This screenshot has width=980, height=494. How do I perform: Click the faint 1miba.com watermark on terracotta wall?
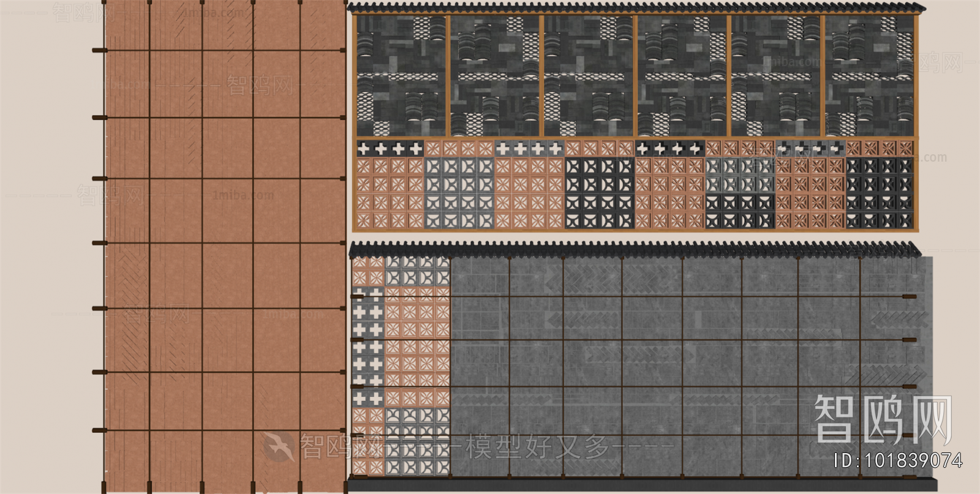243,195
